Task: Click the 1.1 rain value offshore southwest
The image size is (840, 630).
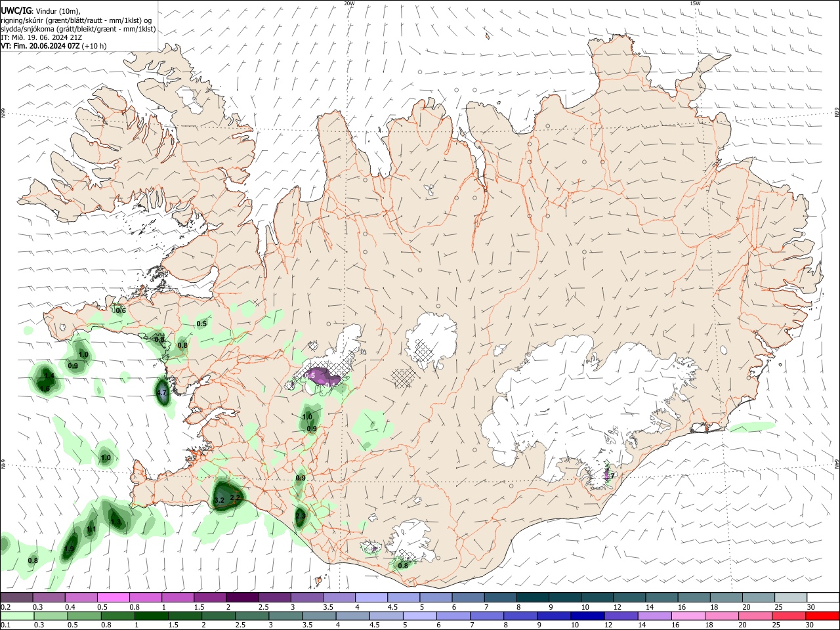Action: click(x=92, y=530)
